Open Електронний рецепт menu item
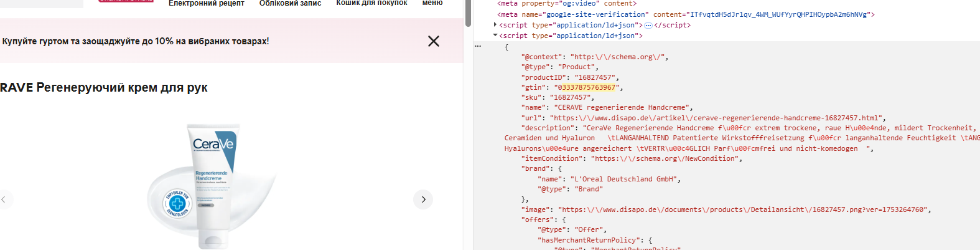980x250 pixels. coord(207,3)
